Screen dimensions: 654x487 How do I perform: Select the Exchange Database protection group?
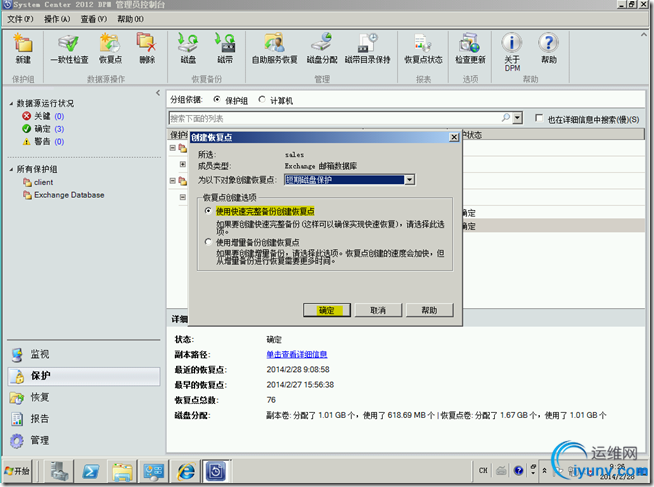[x=64, y=195]
